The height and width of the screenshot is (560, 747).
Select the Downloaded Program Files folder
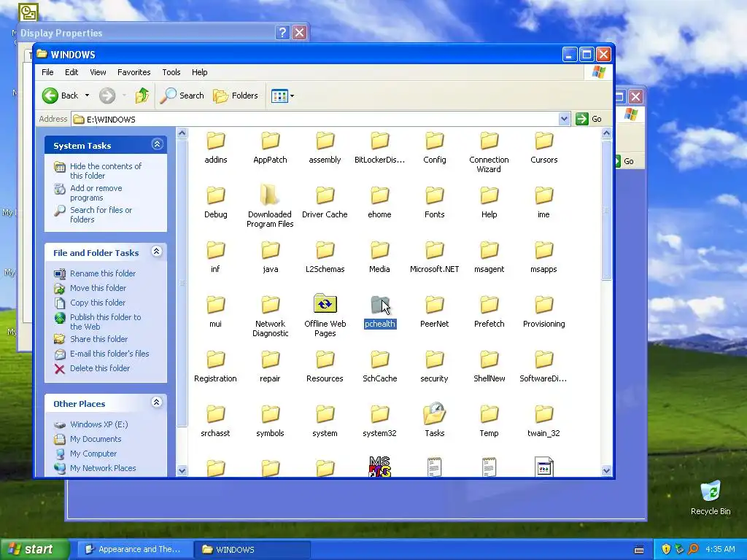tap(270, 206)
